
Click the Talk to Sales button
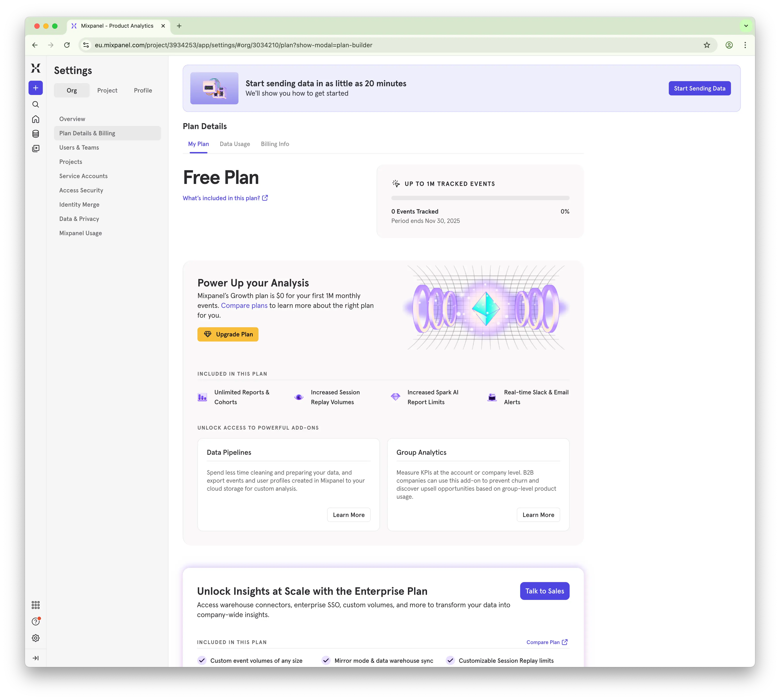tap(545, 591)
